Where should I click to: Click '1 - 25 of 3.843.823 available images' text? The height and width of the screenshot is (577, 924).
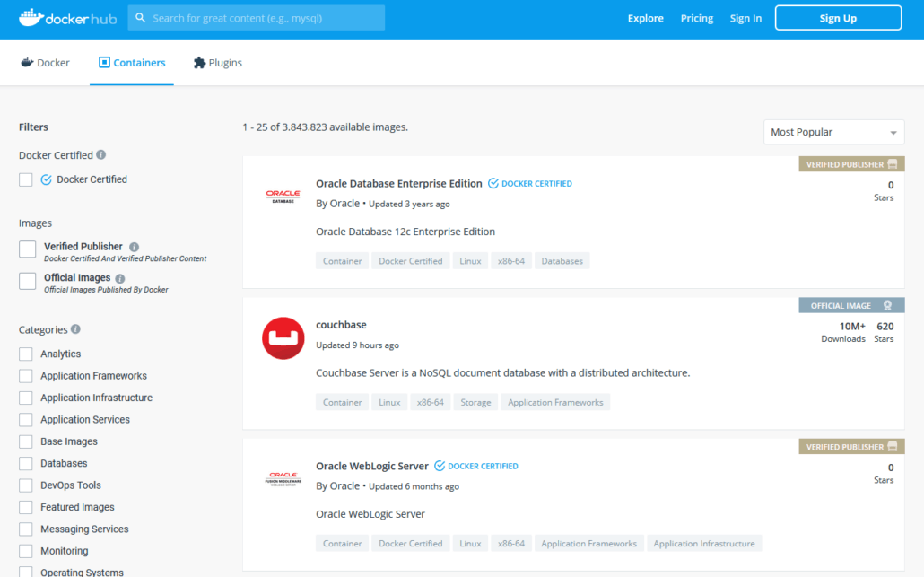click(x=326, y=127)
